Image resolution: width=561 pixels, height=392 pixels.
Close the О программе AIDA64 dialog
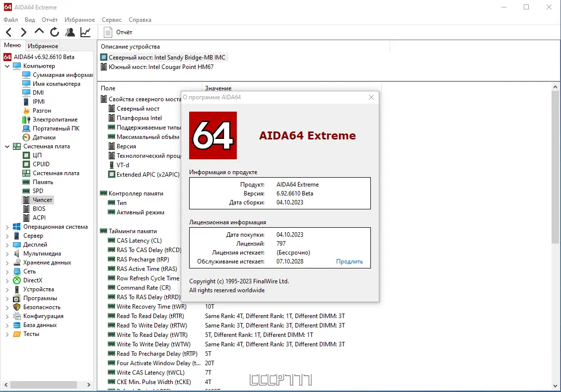click(371, 97)
